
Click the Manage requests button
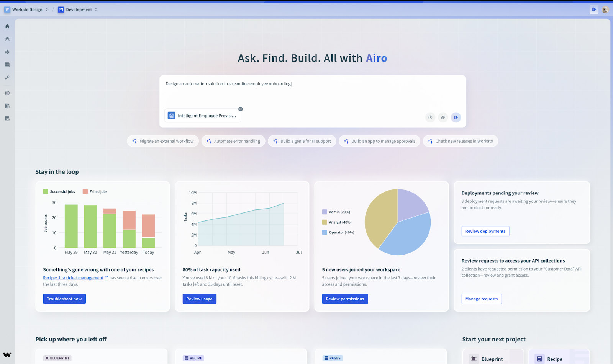(482, 299)
